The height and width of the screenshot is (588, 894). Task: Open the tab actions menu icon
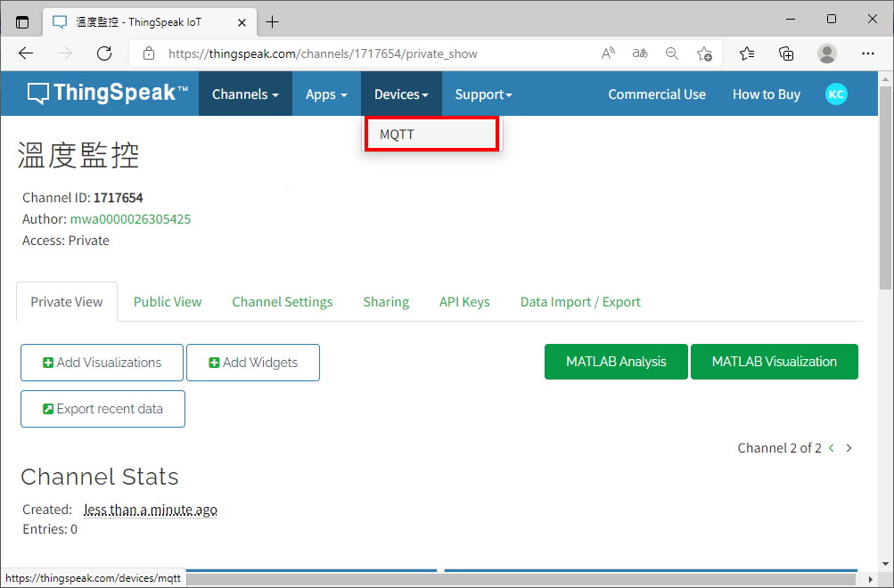click(x=22, y=22)
